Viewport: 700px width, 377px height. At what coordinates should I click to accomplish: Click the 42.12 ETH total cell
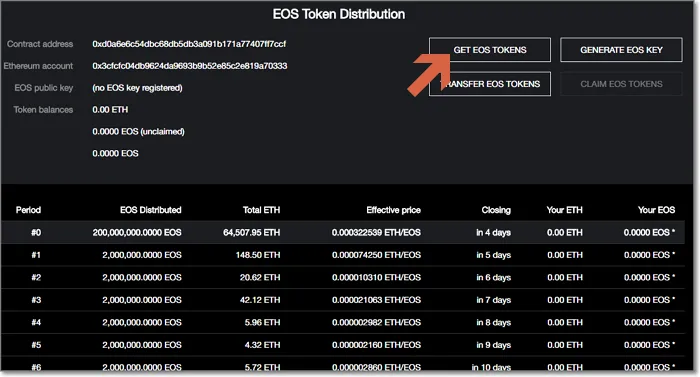pos(260,300)
